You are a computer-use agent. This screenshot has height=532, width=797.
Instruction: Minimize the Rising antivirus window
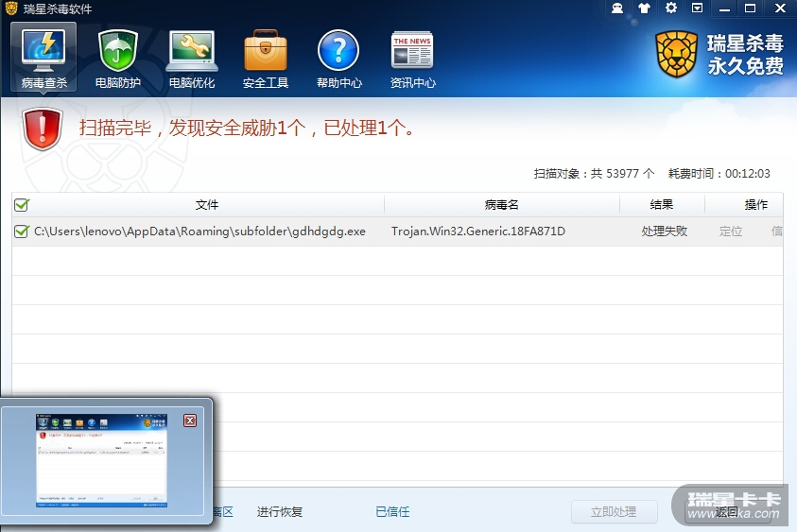(x=725, y=9)
